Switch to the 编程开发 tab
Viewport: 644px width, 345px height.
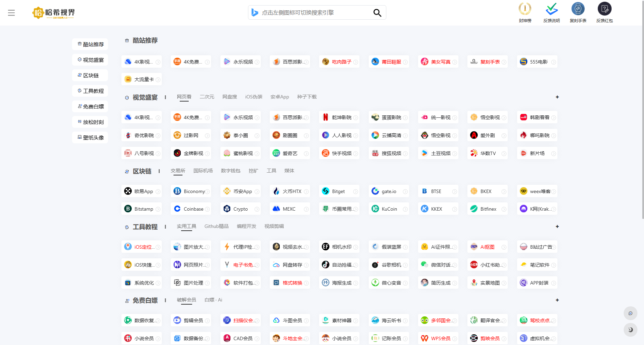247,226
